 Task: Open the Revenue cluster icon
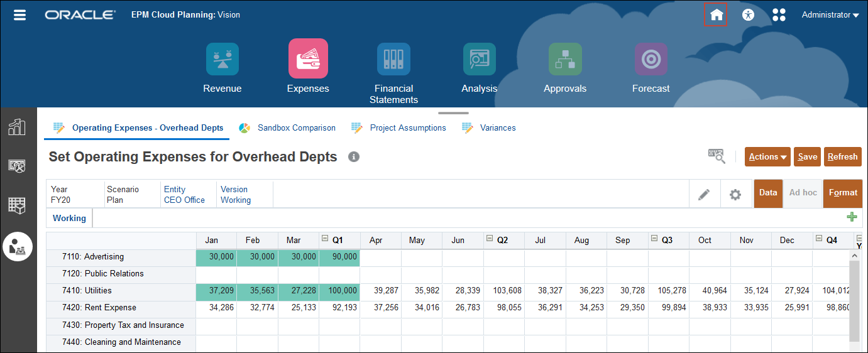click(222, 59)
